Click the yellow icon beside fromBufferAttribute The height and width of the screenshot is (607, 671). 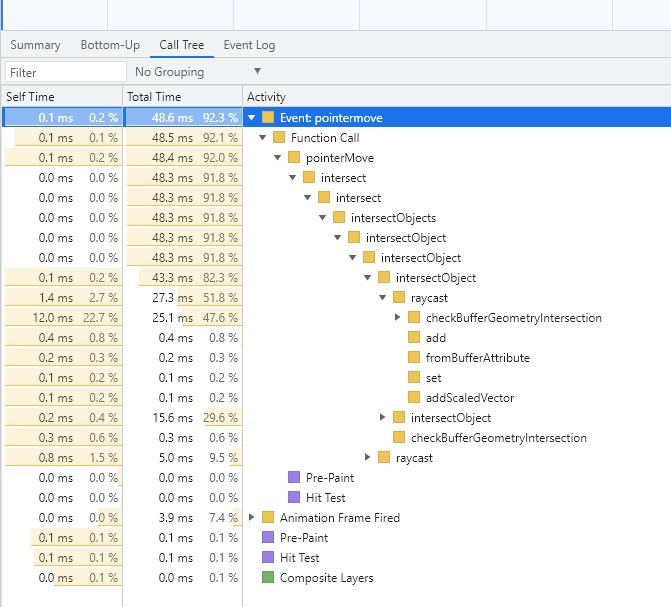(415, 358)
